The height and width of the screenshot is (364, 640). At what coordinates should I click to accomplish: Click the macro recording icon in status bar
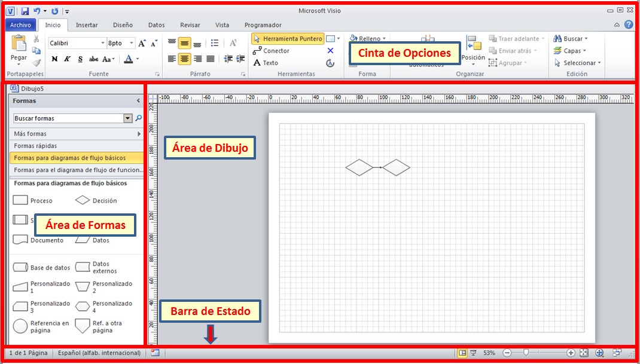(155, 353)
